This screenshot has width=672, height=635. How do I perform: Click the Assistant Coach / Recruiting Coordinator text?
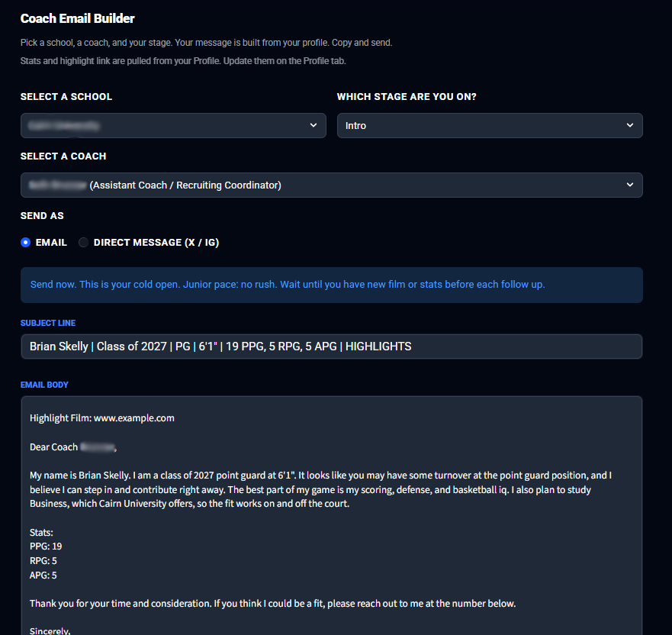click(185, 185)
